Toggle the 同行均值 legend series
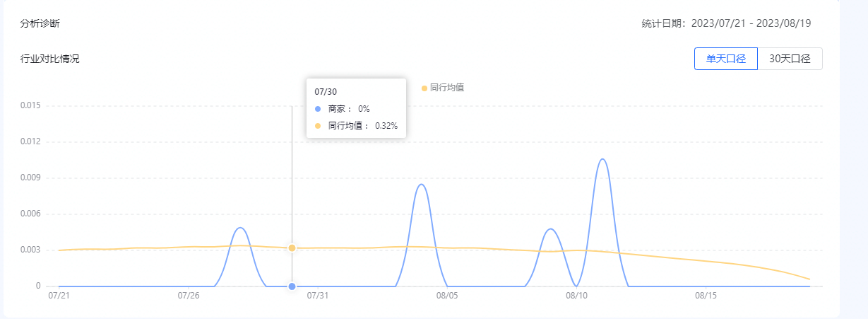The image size is (868, 319). pyautogui.click(x=443, y=88)
